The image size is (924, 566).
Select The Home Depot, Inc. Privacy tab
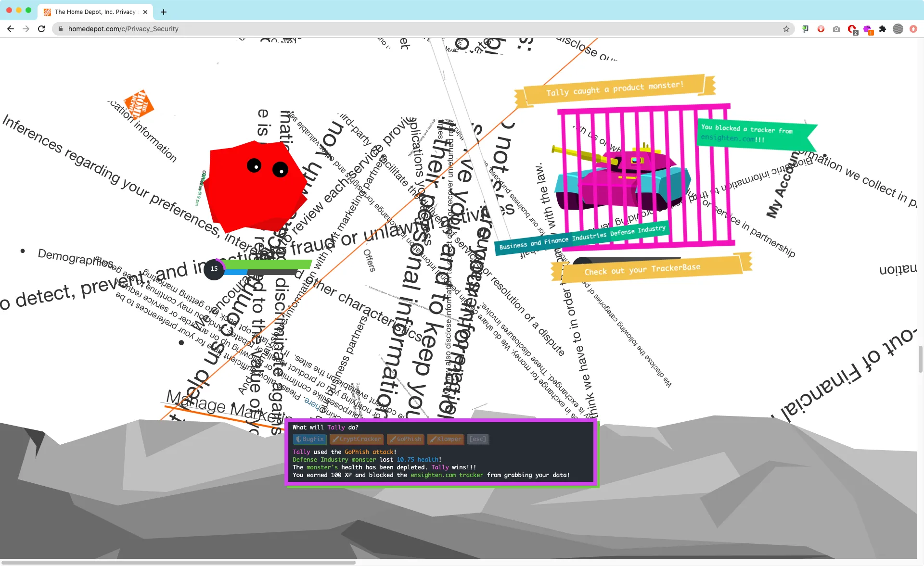tap(95, 12)
